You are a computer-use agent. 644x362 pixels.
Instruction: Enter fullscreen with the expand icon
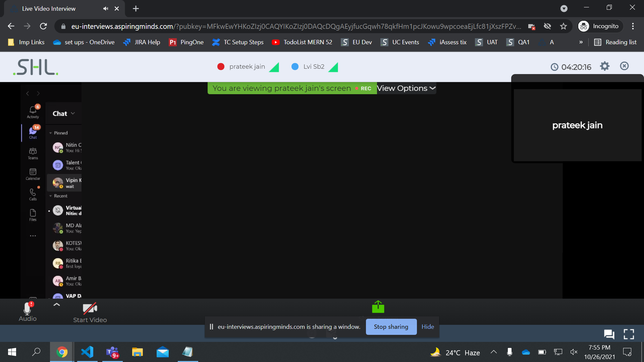coord(629,334)
